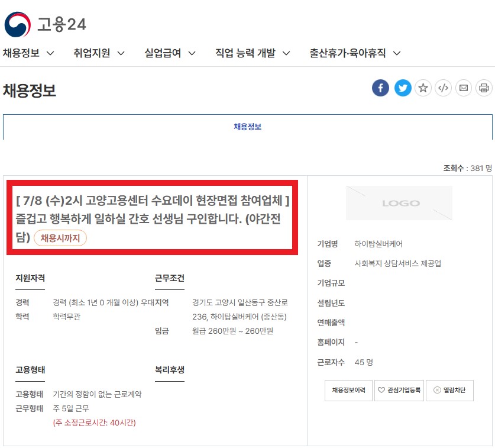495x448 pixels.
Task: Click heart icon in 관심기업등록
Action: click(x=381, y=390)
